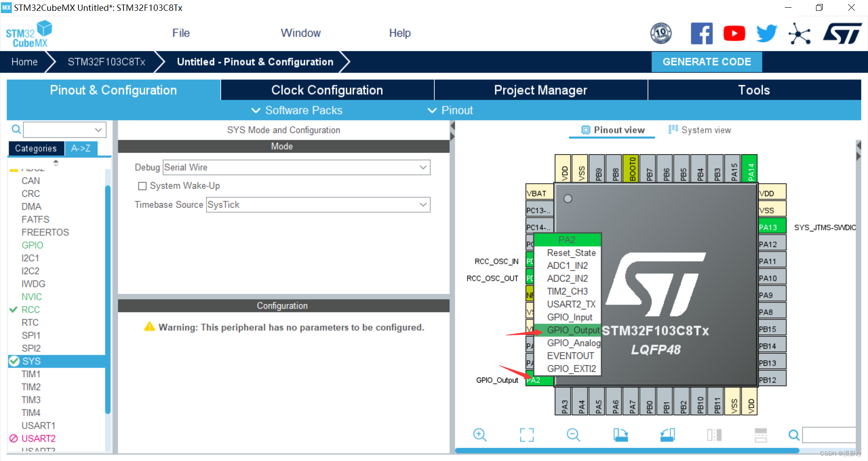Select the Pinout view tab
868x461 pixels.
coord(613,130)
